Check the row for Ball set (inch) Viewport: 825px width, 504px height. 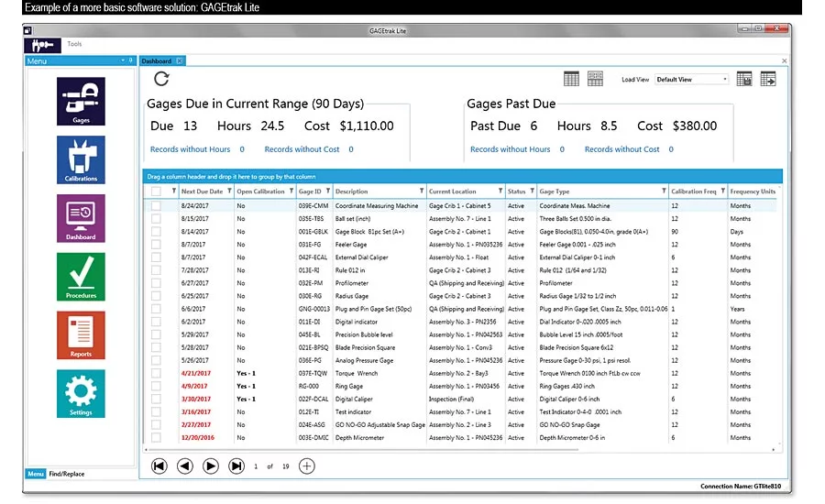pyautogui.click(x=156, y=218)
